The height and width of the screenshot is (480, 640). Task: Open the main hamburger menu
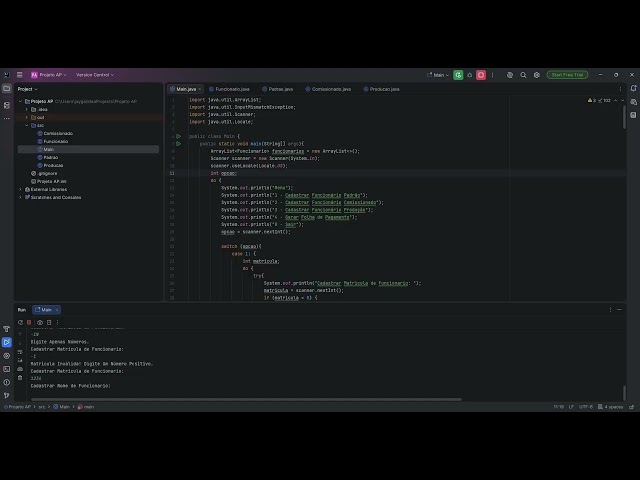[x=19, y=75]
